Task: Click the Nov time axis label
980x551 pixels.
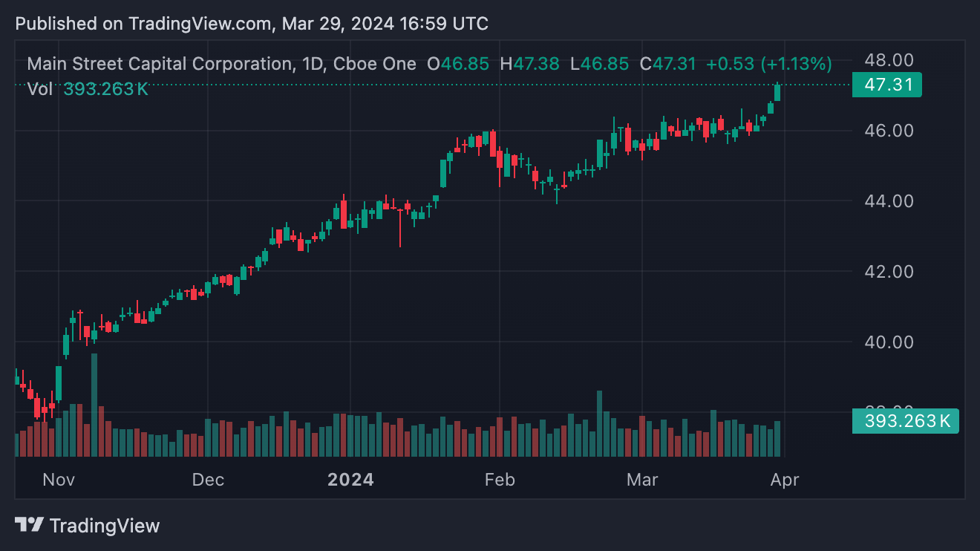Action: pyautogui.click(x=59, y=480)
